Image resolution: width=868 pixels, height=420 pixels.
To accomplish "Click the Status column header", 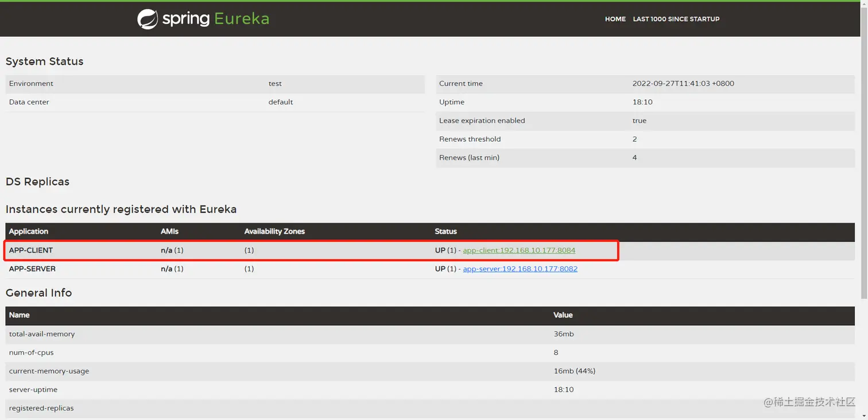I will 445,231.
